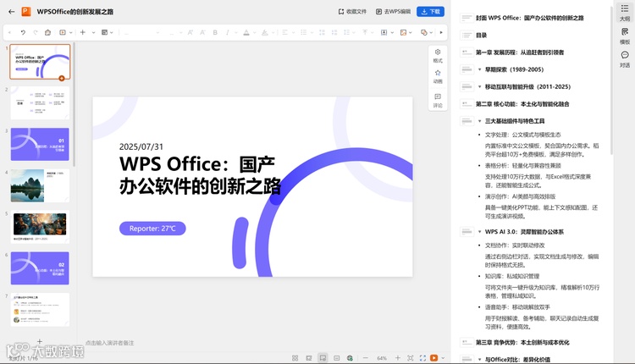Screen dimensions: 635x364
Task: Click the speaker notes input area
Action: click(109, 343)
